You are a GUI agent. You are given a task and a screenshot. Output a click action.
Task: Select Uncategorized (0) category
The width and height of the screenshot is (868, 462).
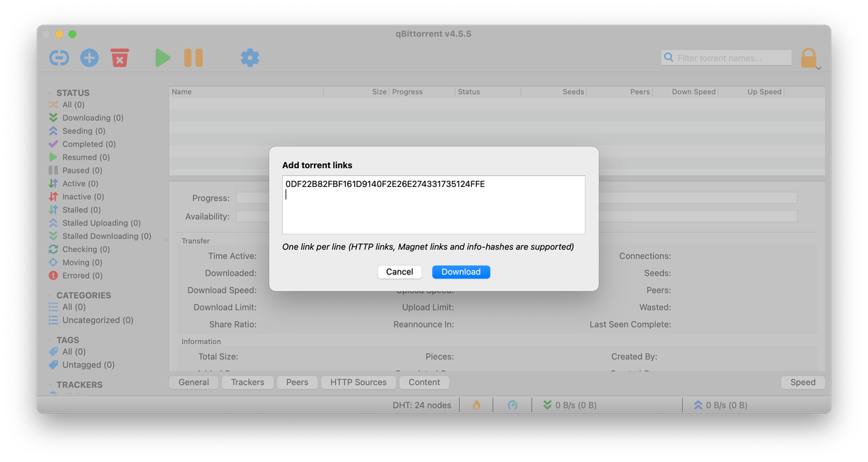click(x=91, y=320)
